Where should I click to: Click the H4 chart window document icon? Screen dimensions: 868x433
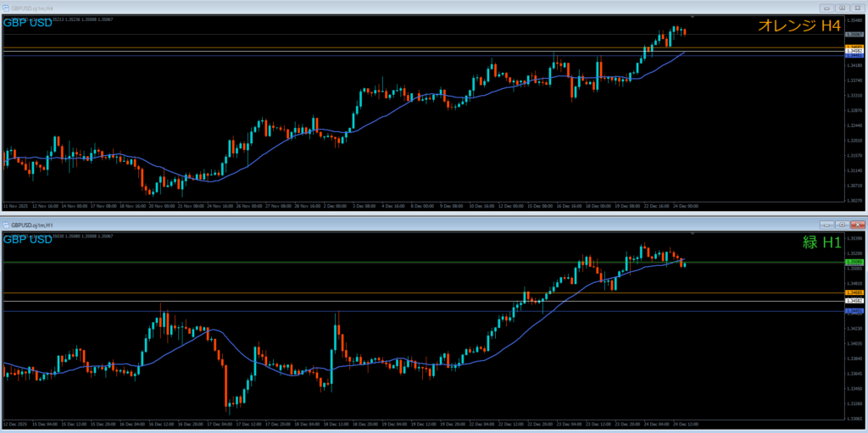click(6, 8)
